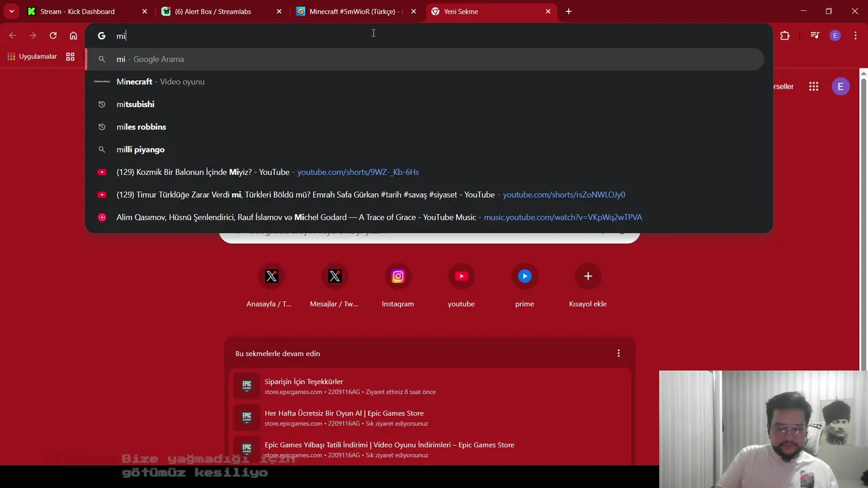Open Siparişin İçin Teşekkürler Epic Games entry

pos(430,386)
